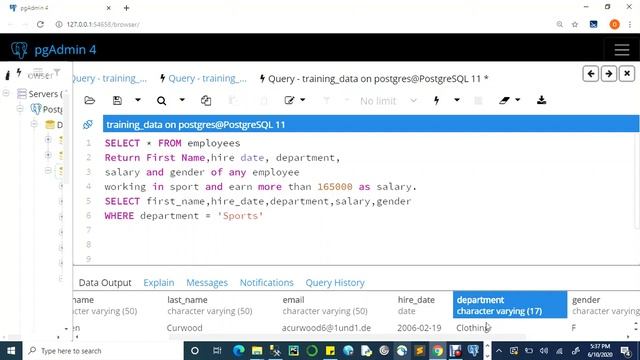Image resolution: width=640 pixels, height=360 pixels.
Task: Open Google Chrome from taskbar
Action: tap(438, 351)
